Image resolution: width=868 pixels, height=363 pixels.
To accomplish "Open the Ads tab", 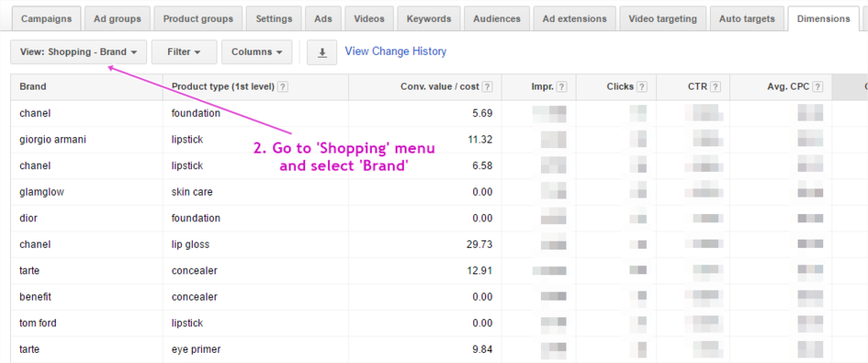I will [323, 19].
